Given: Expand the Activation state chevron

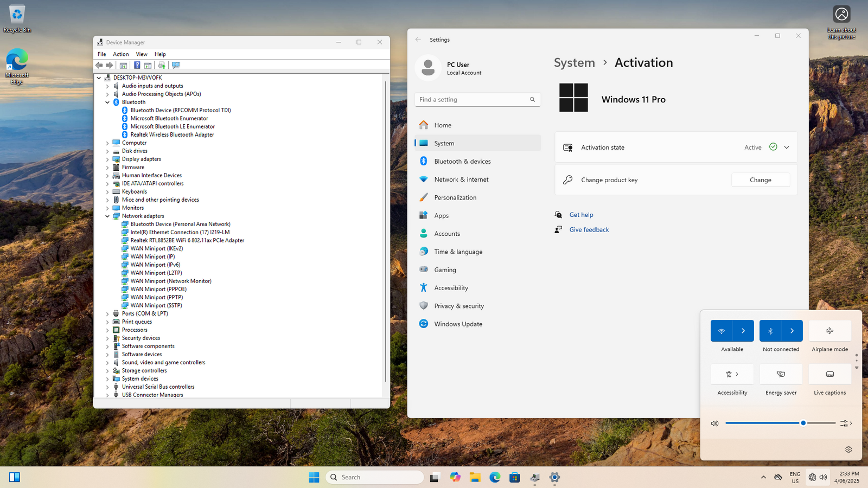Looking at the screenshot, I should click(x=787, y=147).
